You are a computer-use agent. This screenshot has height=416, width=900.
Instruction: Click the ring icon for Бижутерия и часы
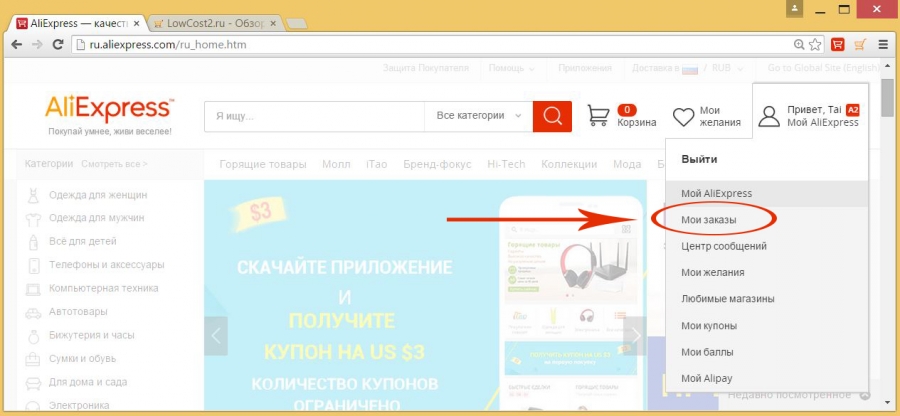pos(33,335)
